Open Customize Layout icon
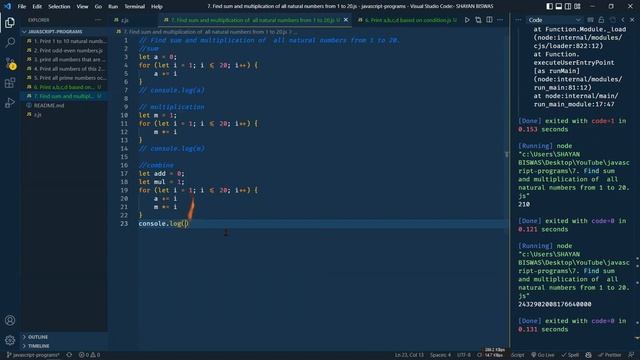640x360 pixels. point(577,6)
